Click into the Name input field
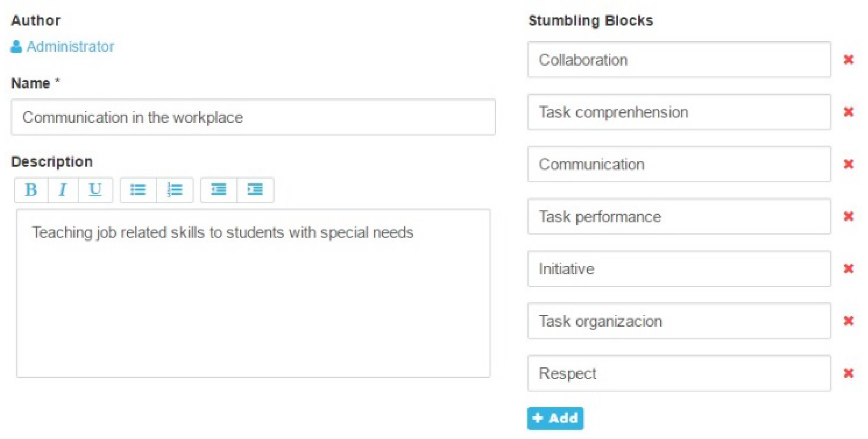Viewport: 868px width, 439px height. 253,117
